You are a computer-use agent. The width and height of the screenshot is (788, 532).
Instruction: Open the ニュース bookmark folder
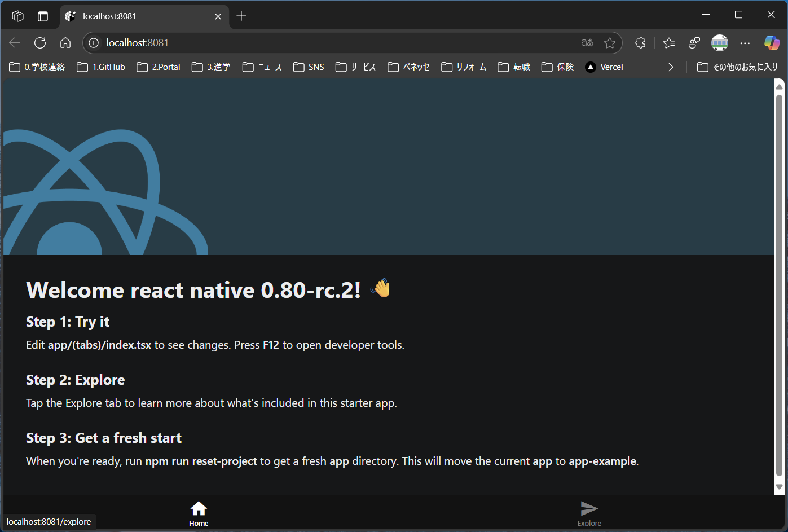[x=262, y=67]
